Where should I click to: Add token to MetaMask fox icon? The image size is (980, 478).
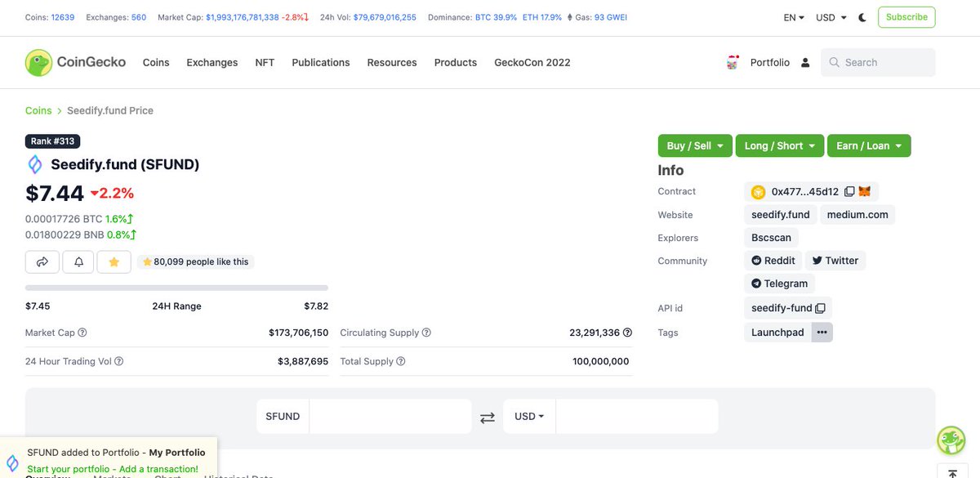[865, 192]
